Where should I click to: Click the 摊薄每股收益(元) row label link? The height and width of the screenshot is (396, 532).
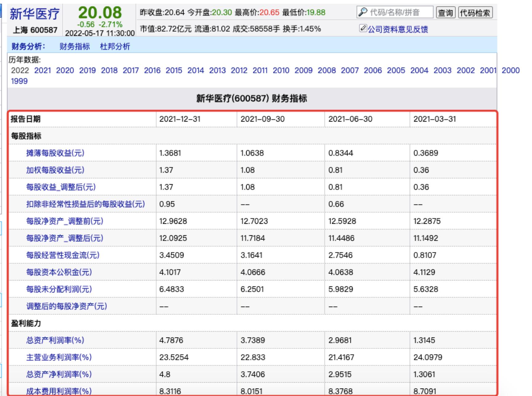[x=55, y=153]
